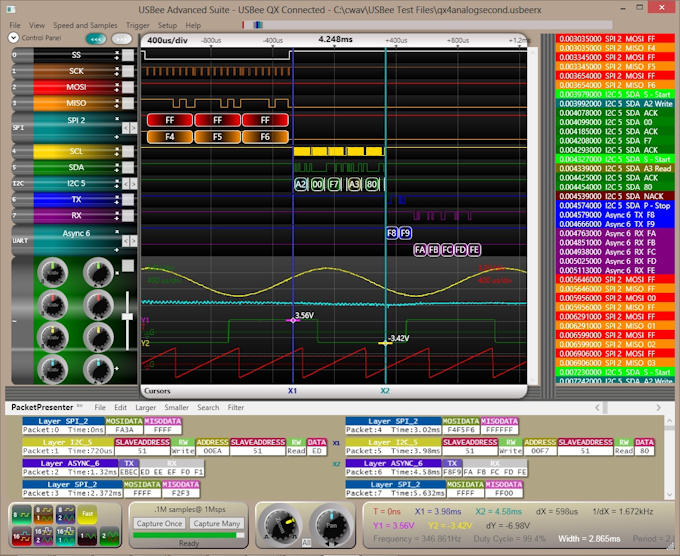Image resolution: width=680 pixels, height=556 pixels.
Task: Click the left arrow beside I2C 5
Action: coord(125,184)
